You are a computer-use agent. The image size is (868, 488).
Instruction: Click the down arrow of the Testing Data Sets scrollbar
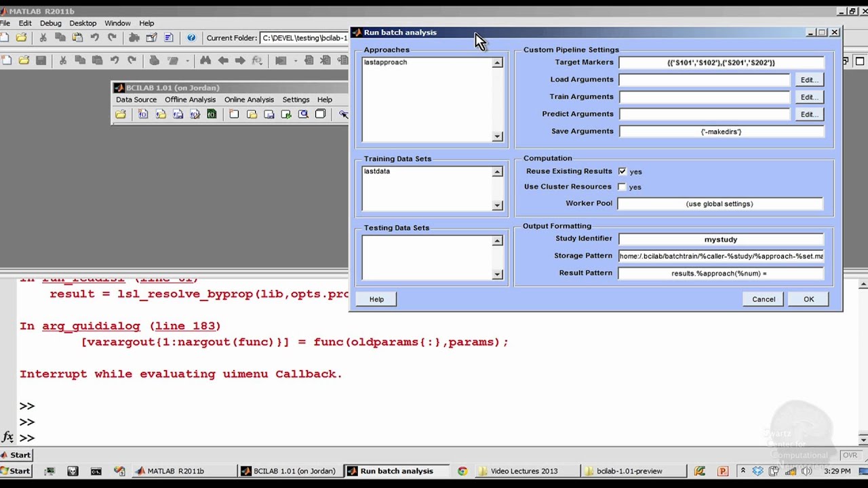point(497,274)
